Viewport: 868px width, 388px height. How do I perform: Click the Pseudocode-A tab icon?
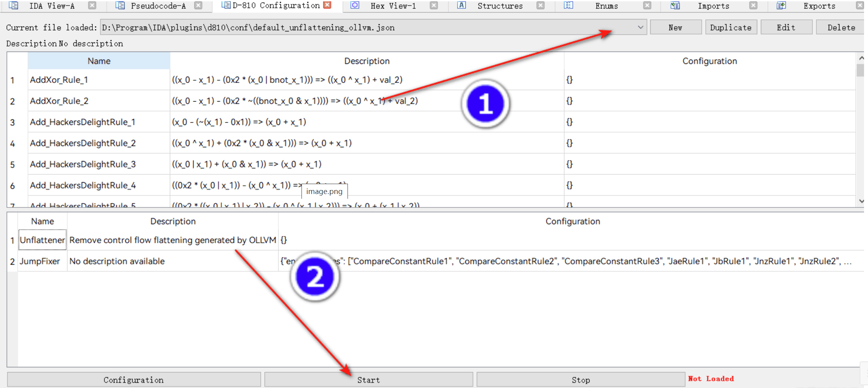click(x=120, y=6)
